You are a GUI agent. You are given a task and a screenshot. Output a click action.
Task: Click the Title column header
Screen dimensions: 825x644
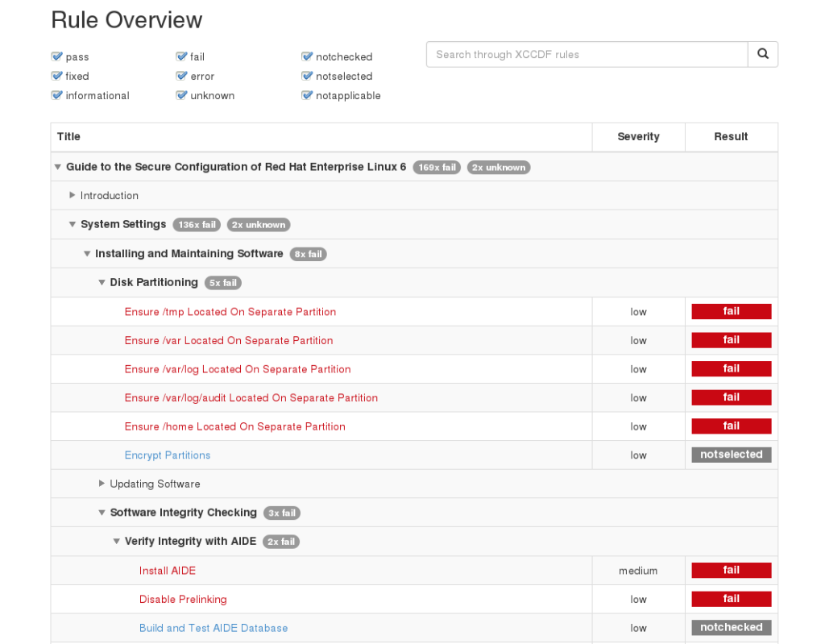[69, 136]
